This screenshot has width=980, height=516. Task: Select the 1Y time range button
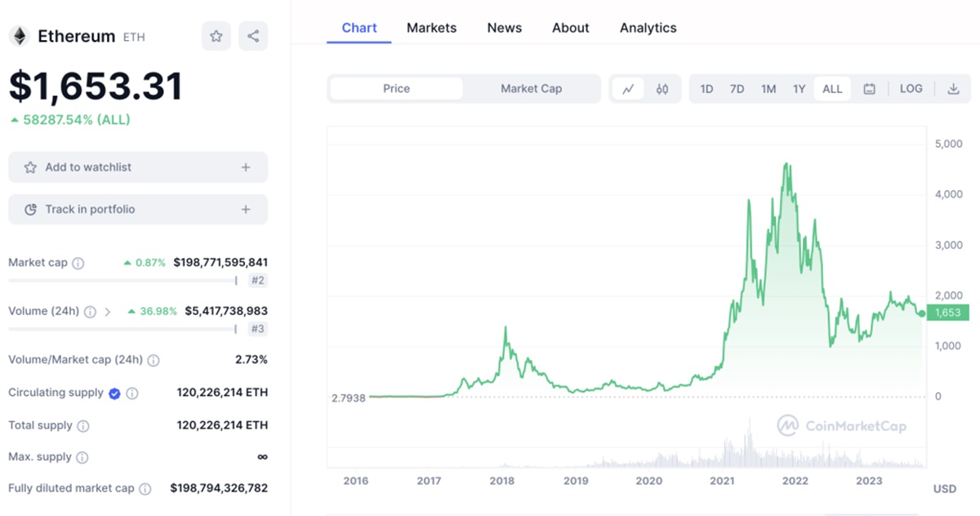tap(800, 89)
